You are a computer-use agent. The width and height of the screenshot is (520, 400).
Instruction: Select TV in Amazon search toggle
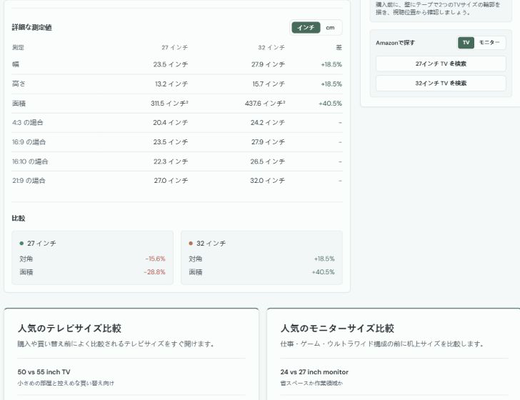[x=466, y=43]
